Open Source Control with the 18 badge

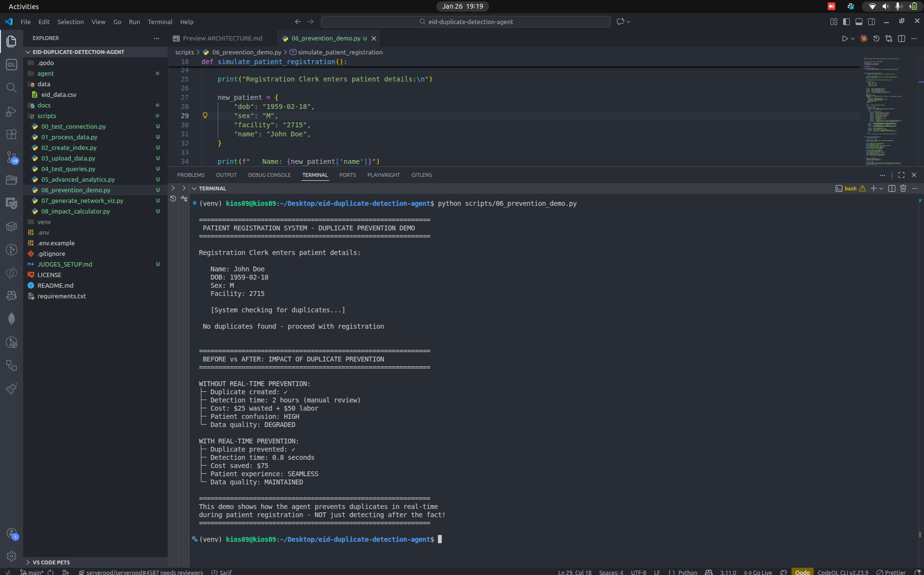coord(12,158)
